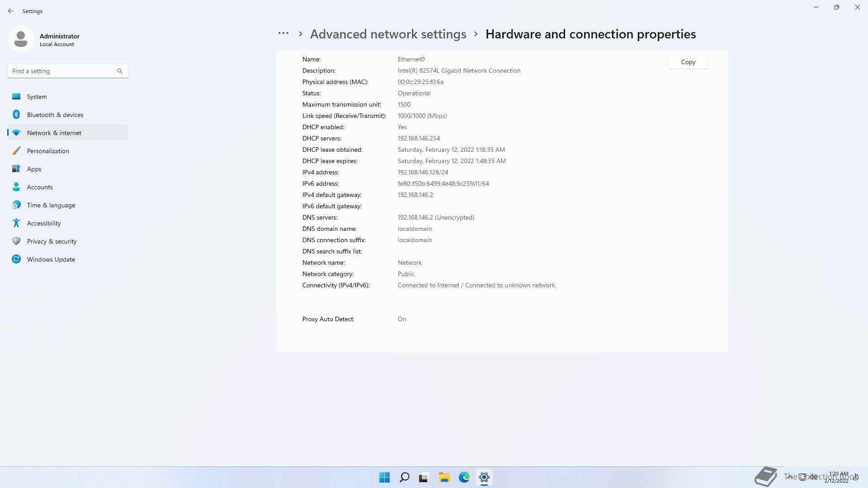Open Task View on taskbar
This screenshot has height=488, width=868.
(x=424, y=477)
